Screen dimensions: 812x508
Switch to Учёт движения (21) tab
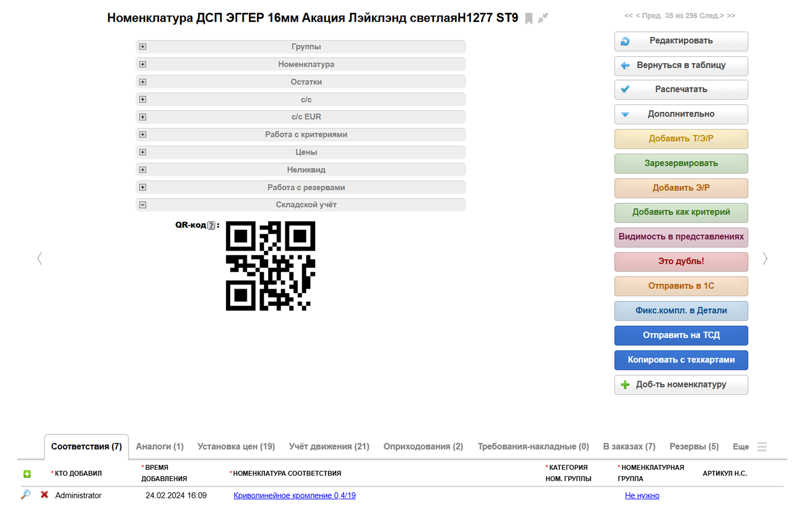[329, 446]
